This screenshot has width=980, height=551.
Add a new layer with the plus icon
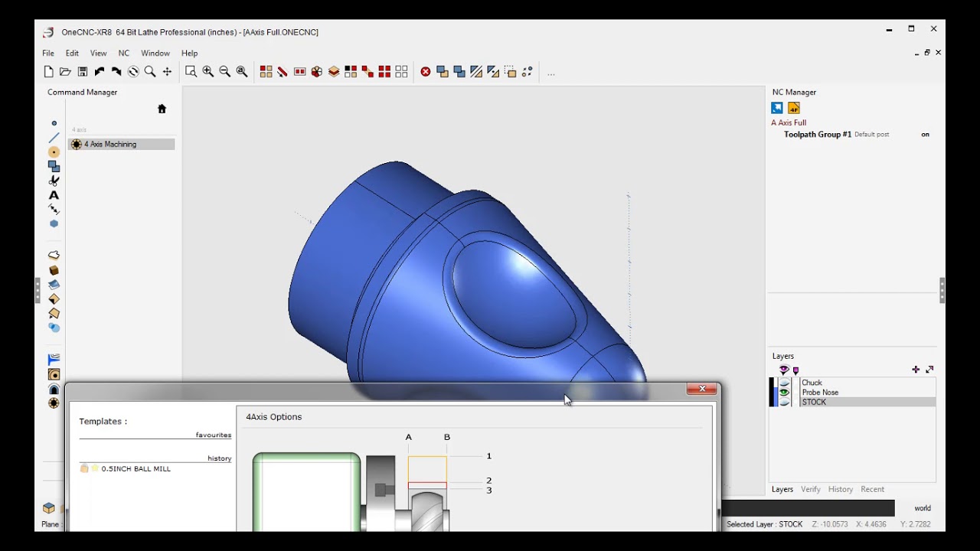click(916, 370)
